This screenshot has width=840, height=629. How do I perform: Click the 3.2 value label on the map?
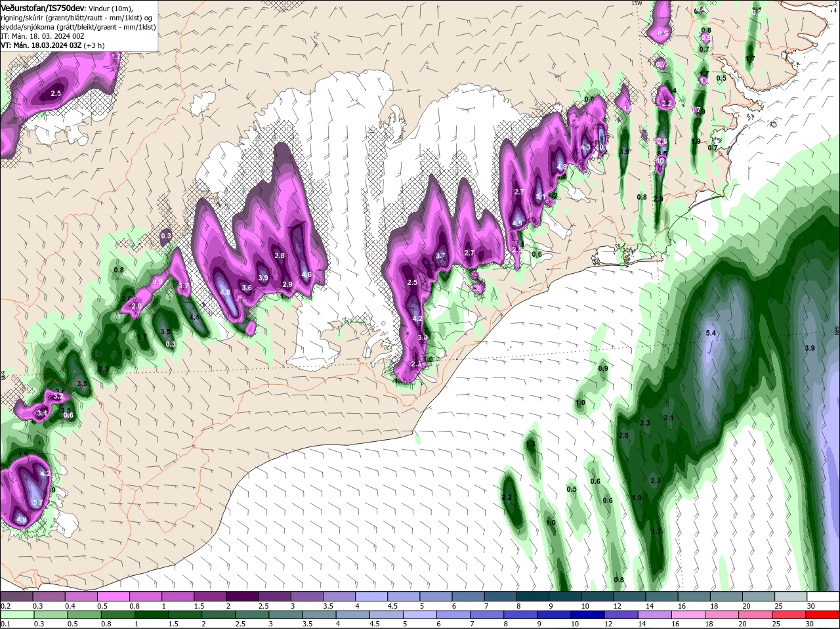coord(58,397)
